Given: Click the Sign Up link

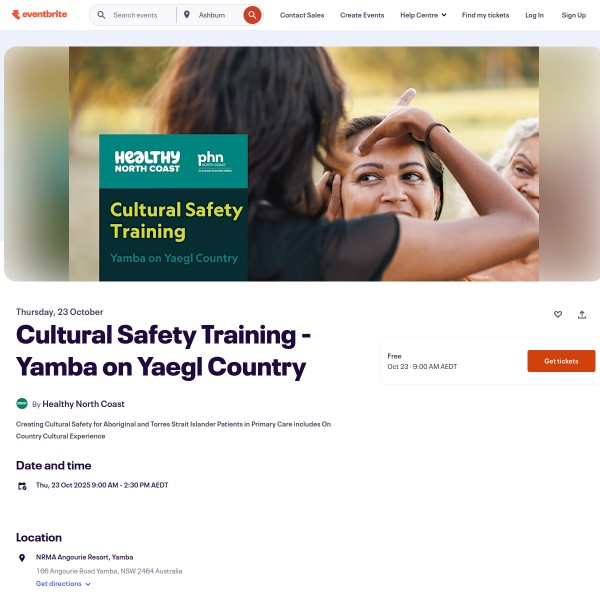Looking at the screenshot, I should 574,15.
